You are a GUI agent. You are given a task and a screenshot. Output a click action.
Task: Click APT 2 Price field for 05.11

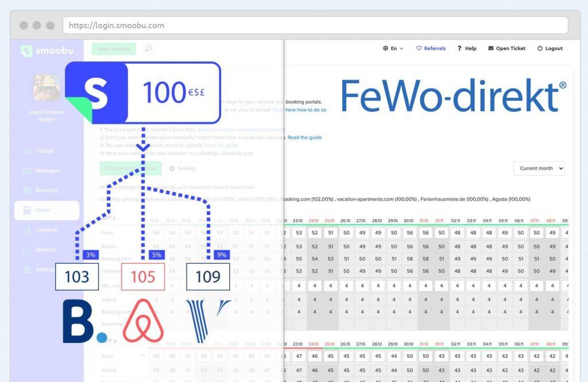pyautogui.click(x=505, y=356)
